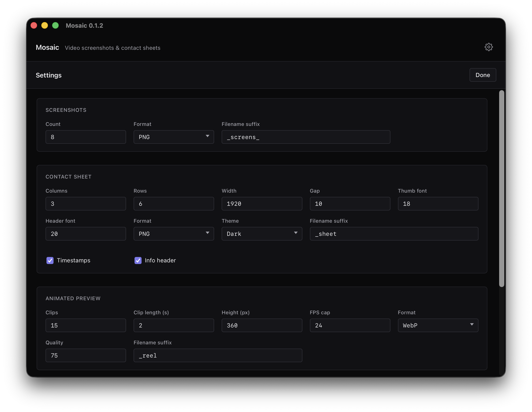Open the Animated Preview Format WebP dropdown

(x=438, y=325)
